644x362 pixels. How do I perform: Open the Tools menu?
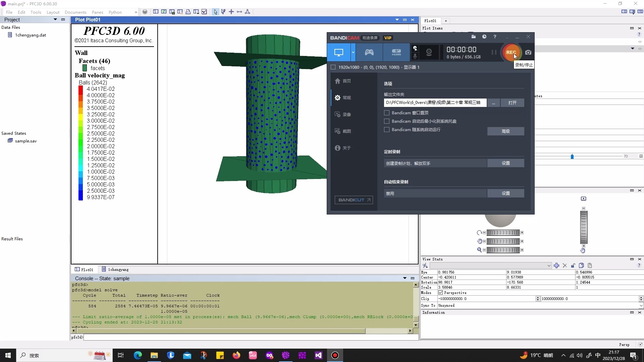(36, 12)
